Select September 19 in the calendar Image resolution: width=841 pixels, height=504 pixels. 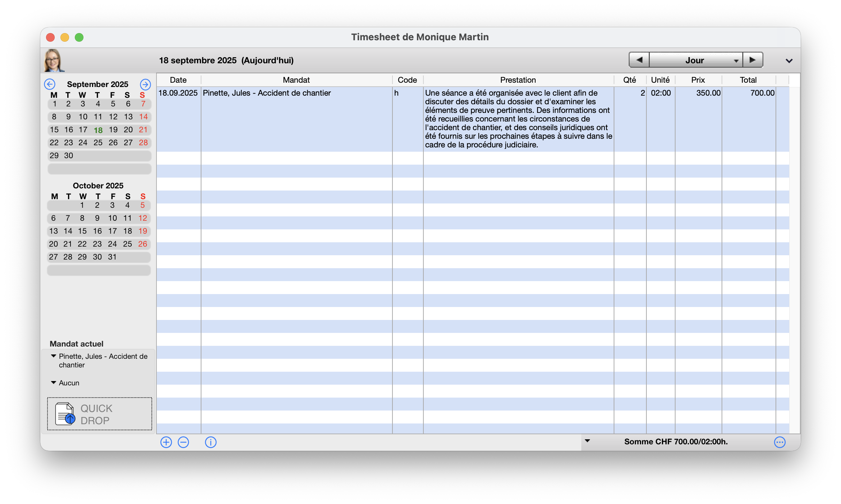pyautogui.click(x=113, y=130)
